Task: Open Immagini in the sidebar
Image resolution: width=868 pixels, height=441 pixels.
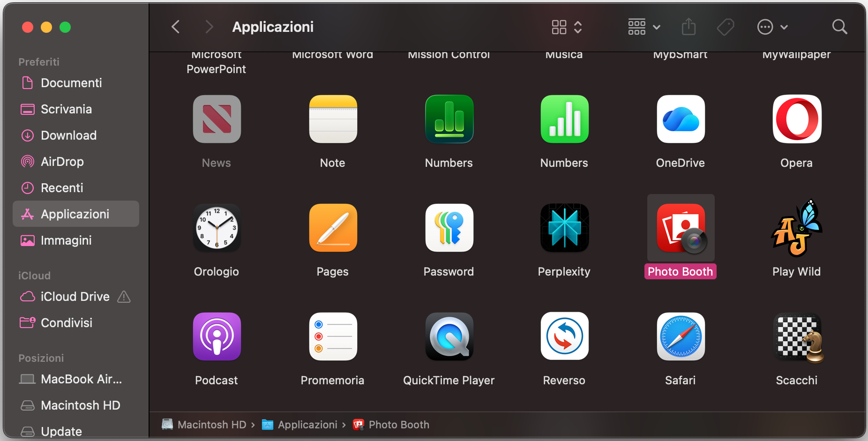Action: tap(76, 240)
